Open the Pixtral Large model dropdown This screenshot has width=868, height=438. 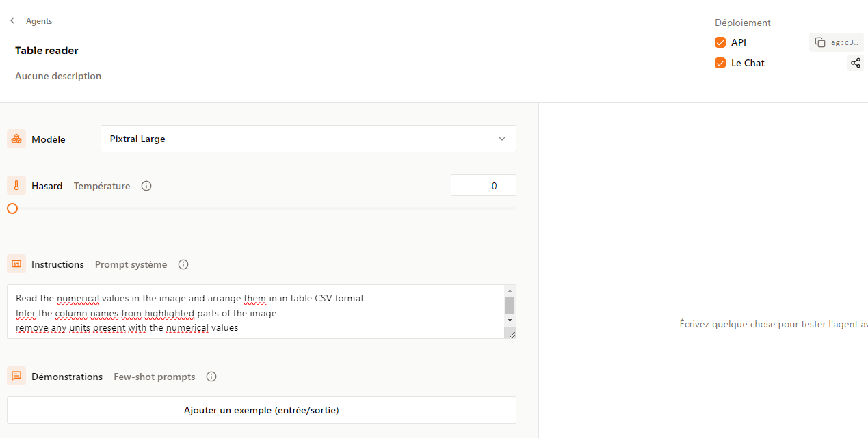[308, 139]
